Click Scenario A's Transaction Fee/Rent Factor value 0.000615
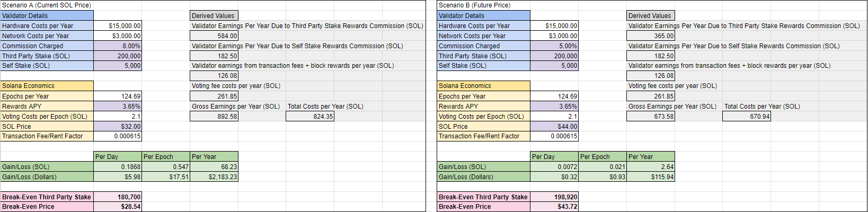Screen dimensions: 868x212 (118, 136)
